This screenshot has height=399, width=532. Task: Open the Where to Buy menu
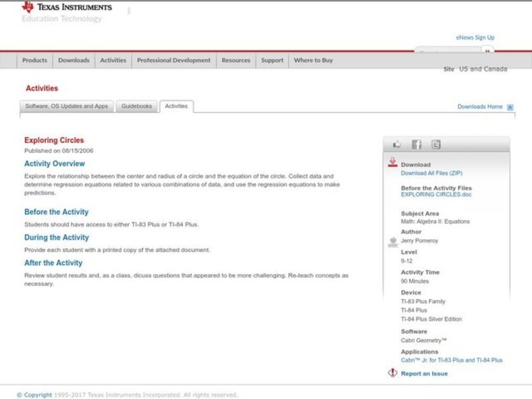313,61
